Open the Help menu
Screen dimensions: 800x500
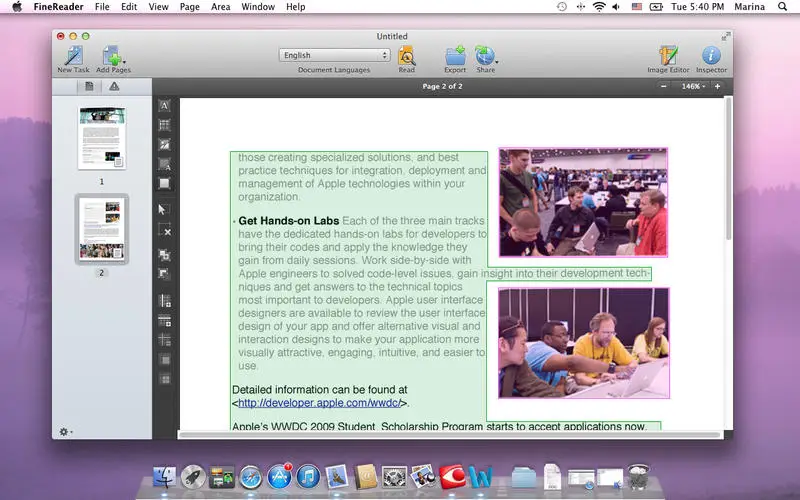(295, 7)
